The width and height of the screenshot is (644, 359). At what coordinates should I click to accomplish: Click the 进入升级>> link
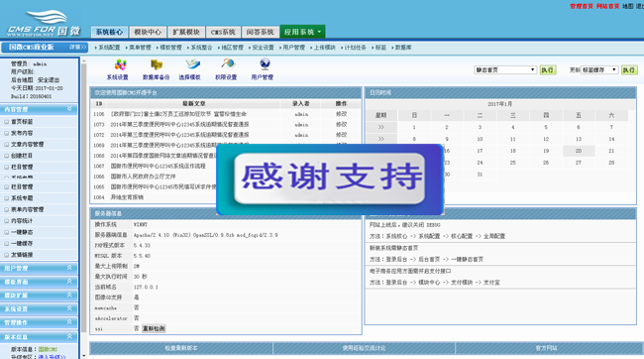click(53, 357)
